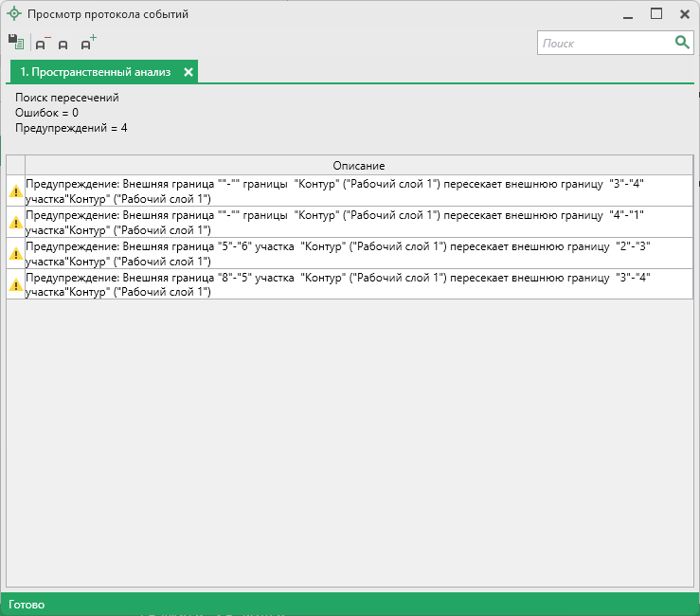Select warning row crossing boundary "4"-"1"

358,222
